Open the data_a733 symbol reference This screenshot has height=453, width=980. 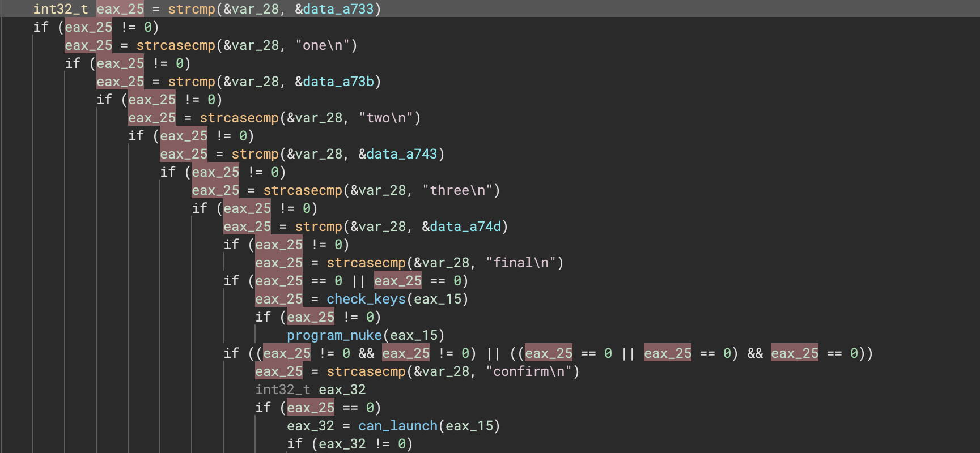[x=338, y=9]
